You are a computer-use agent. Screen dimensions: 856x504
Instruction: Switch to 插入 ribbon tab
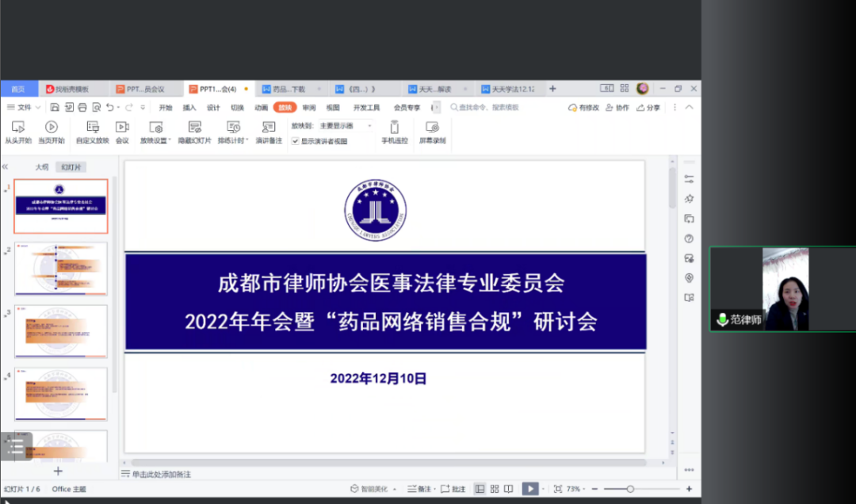click(x=189, y=108)
